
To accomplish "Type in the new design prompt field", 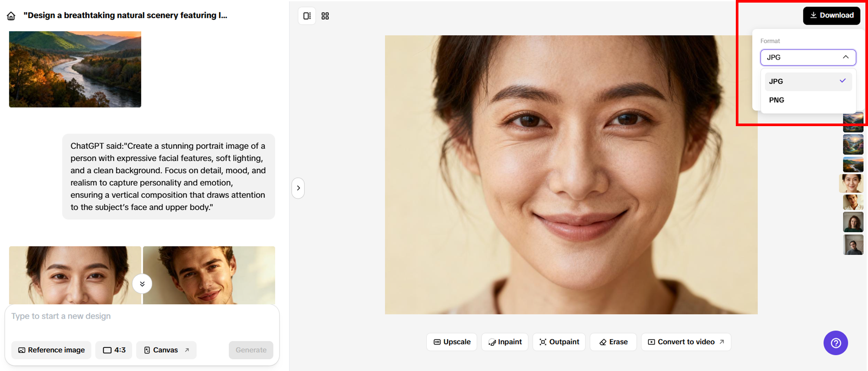I will pos(142,316).
